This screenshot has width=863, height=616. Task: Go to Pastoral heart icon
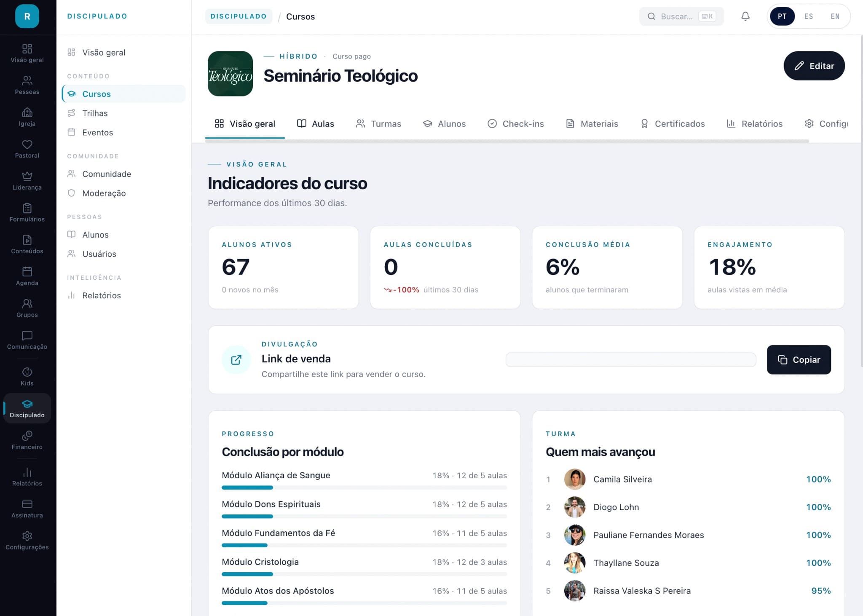pyautogui.click(x=27, y=145)
